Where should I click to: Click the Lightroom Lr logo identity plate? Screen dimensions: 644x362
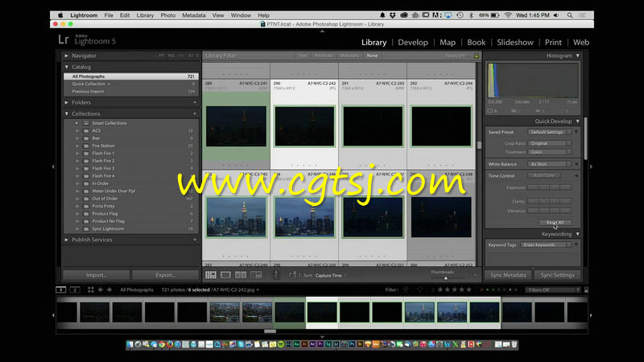click(64, 39)
